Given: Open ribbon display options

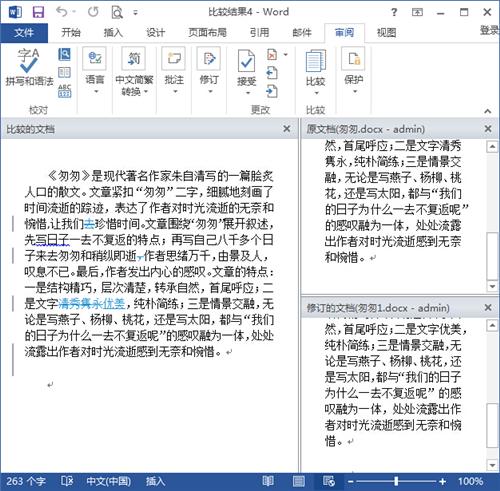Looking at the screenshot, I should pyautogui.click(x=417, y=12).
